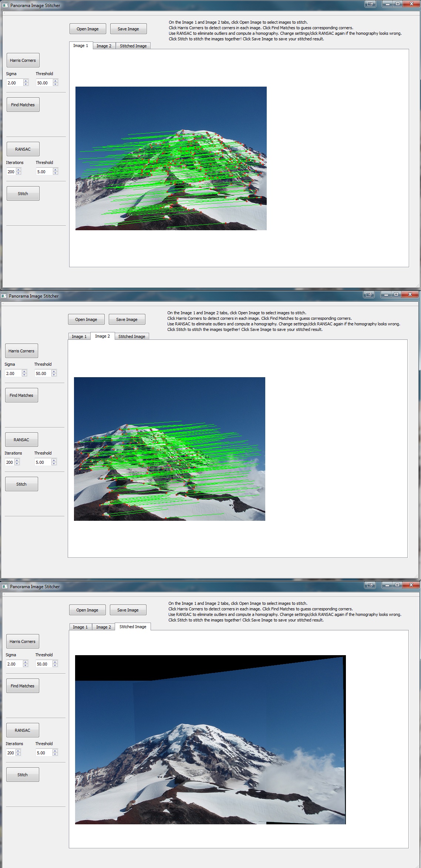421x868 pixels.
Task: Click Harris Corners in the window with Image 1 tab active
Action: (23, 60)
